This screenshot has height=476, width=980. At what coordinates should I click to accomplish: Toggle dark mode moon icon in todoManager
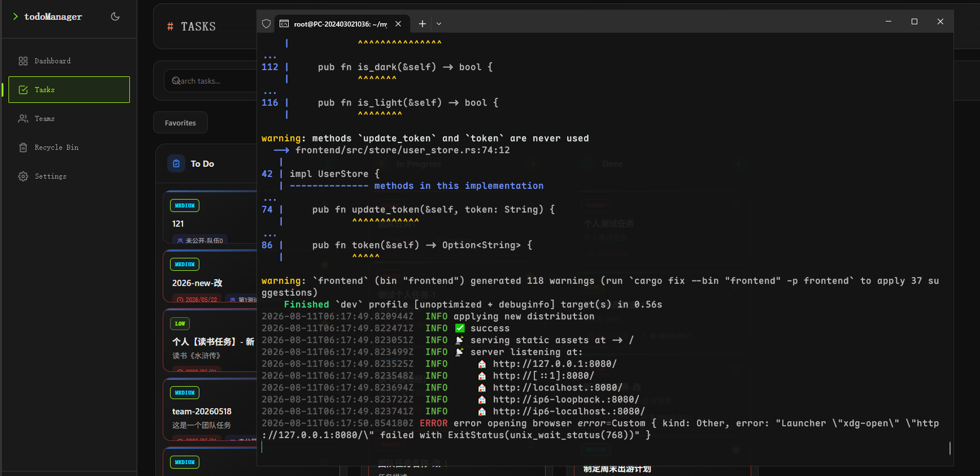[115, 16]
